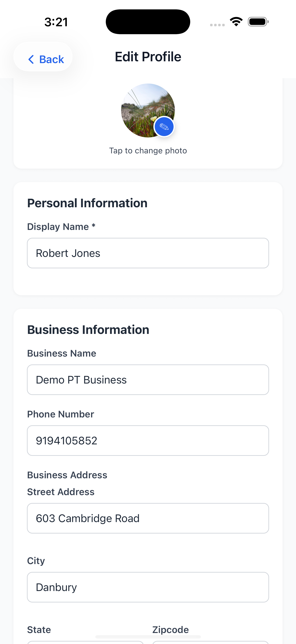Tap the Zipcode field label
Image resolution: width=296 pixels, height=644 pixels.
point(170,630)
